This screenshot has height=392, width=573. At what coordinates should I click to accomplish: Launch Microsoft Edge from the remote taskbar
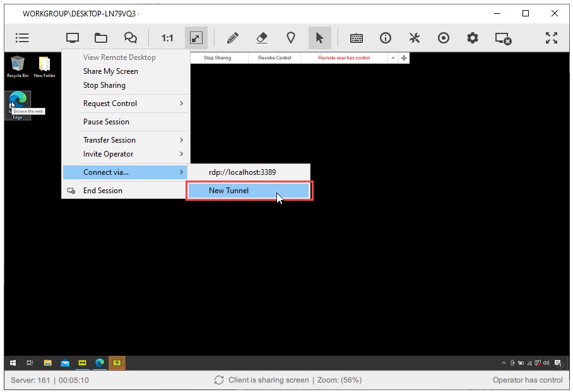pyautogui.click(x=99, y=363)
